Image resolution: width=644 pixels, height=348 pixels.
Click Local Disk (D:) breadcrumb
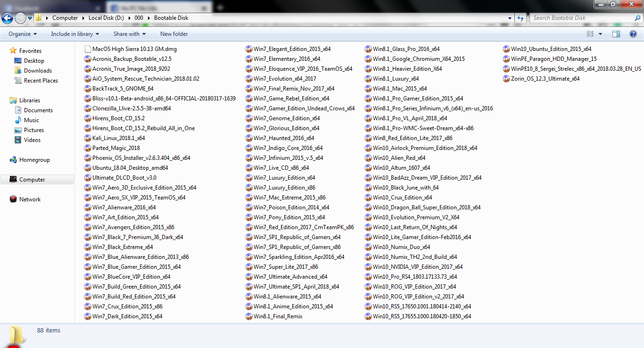tap(107, 18)
